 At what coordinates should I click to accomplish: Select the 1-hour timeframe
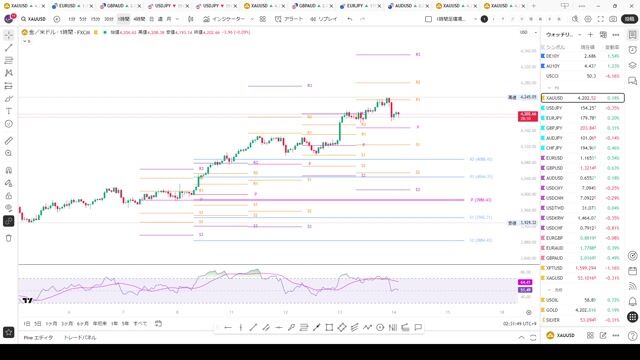tap(123, 19)
